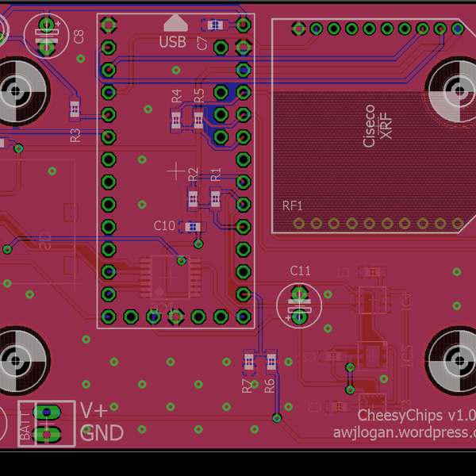Select the top-right mounting hole
Image resolution: width=476 pixels, height=476 pixels.
[459, 90]
